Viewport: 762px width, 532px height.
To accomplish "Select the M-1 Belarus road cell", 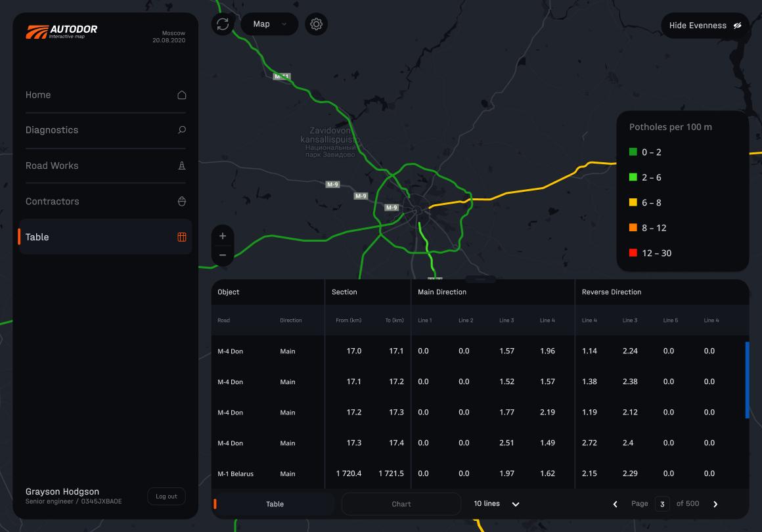I will click(x=235, y=474).
